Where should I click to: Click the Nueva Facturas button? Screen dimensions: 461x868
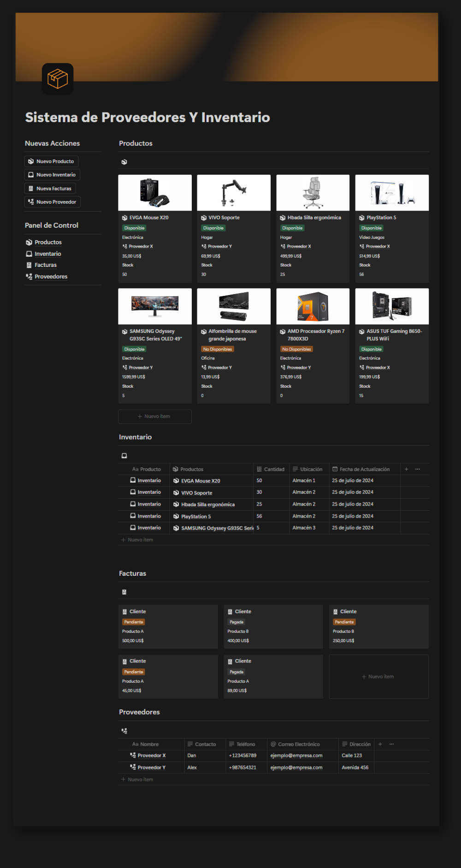(50, 189)
